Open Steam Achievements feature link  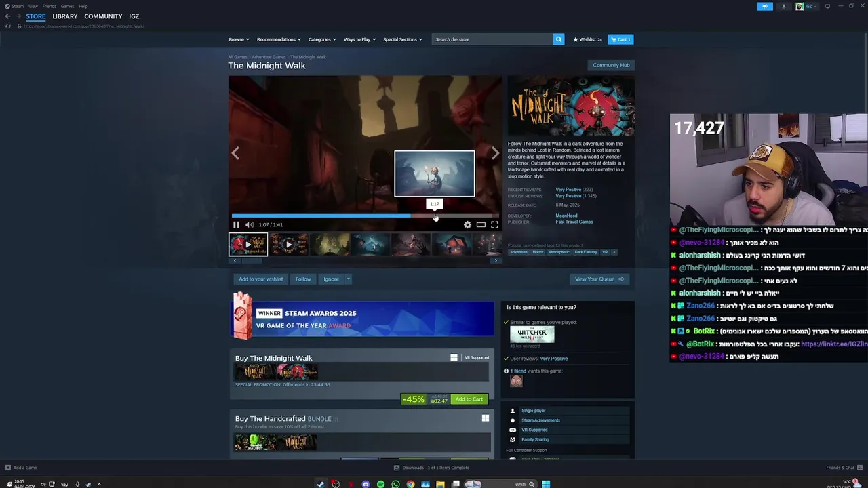pyautogui.click(x=540, y=420)
